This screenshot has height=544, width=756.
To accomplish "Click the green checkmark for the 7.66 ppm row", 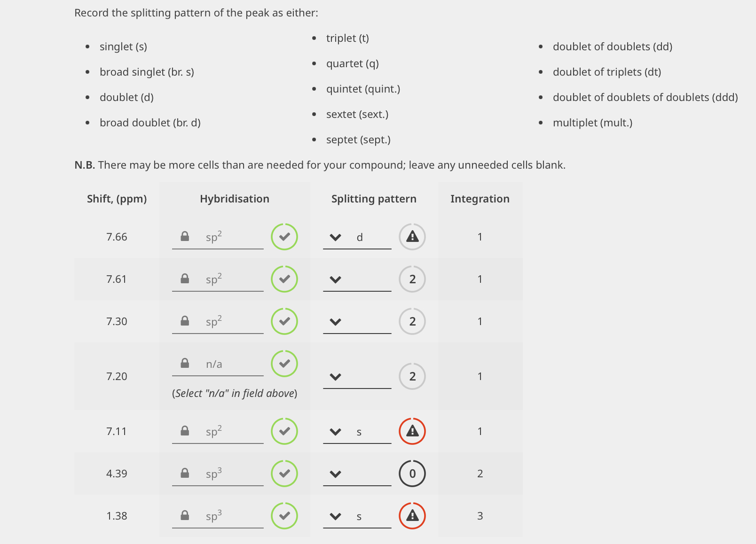I will point(284,237).
